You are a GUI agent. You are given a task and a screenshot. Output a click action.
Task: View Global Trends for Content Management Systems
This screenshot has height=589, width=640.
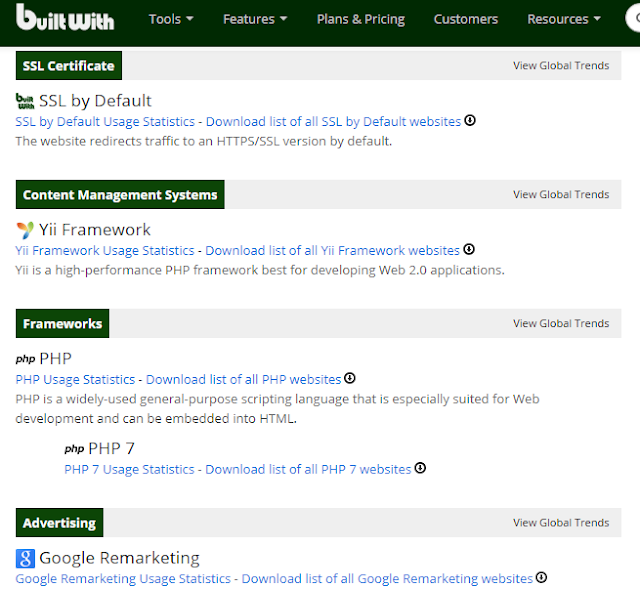pos(561,195)
